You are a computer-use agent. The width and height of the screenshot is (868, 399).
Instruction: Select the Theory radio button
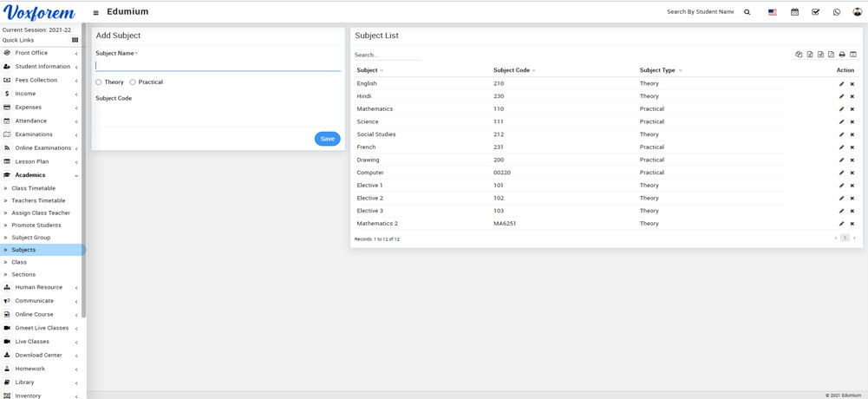click(x=99, y=82)
